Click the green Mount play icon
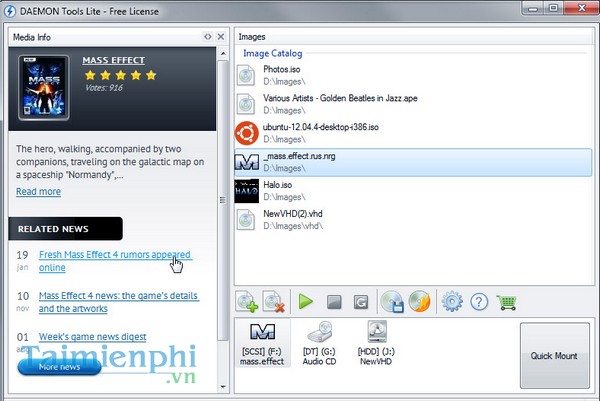Screen dimensions: 600x401 [306, 302]
